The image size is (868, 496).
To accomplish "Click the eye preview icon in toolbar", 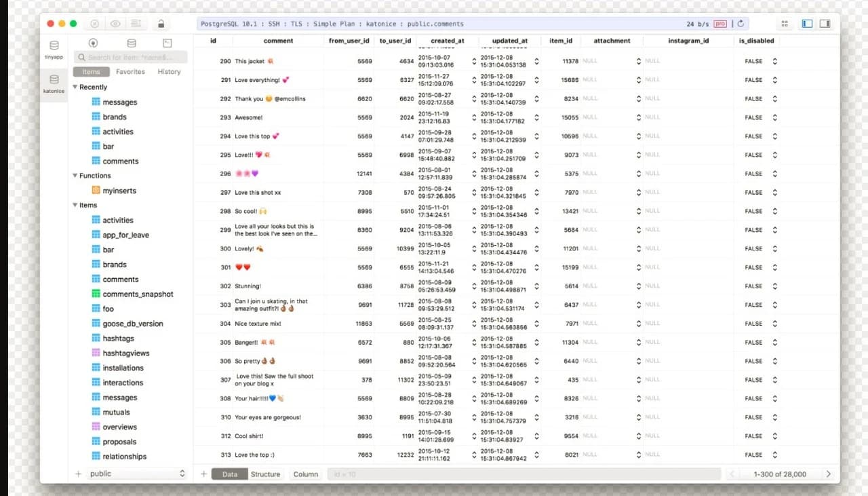I will pos(115,24).
